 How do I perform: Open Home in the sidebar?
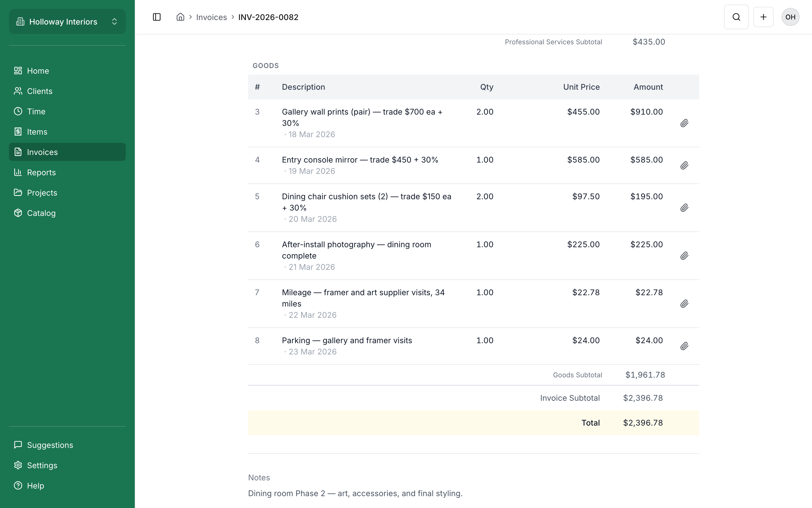[x=67, y=71]
